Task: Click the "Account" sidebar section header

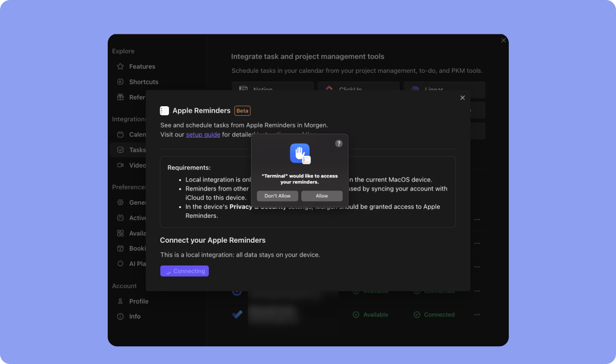Action: pyautogui.click(x=124, y=286)
